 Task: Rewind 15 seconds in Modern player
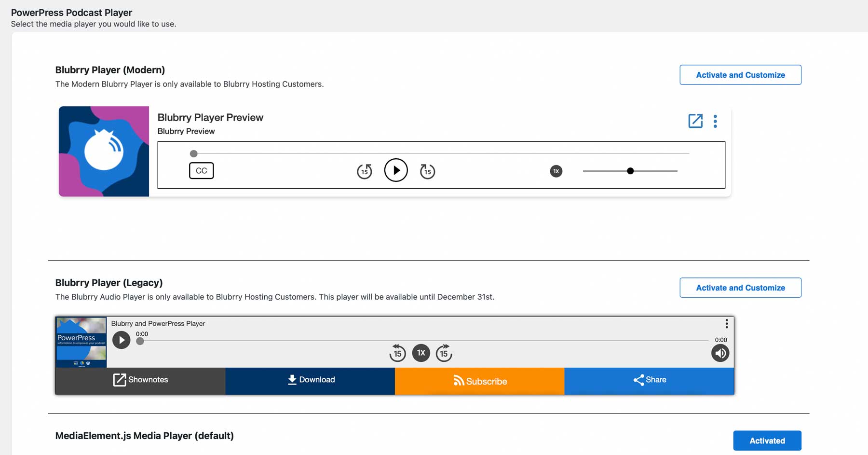[x=364, y=171]
